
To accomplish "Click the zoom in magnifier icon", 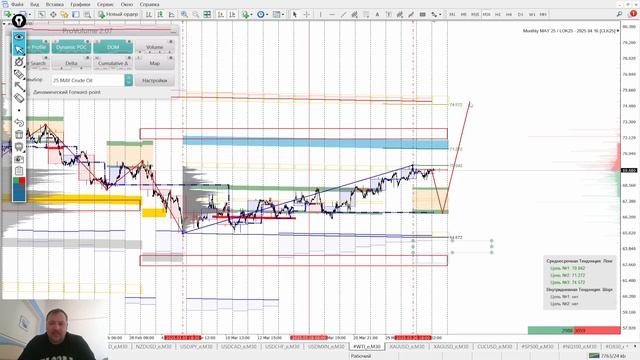I will (x=184, y=14).
